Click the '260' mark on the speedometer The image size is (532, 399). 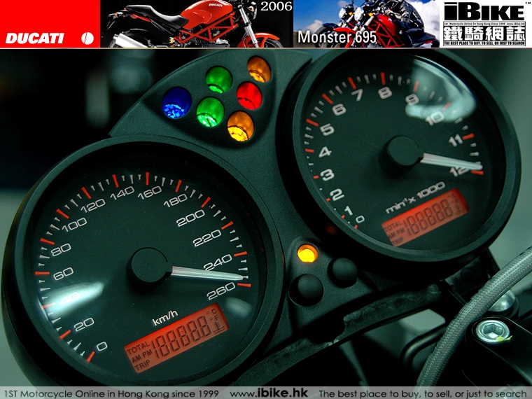[x=221, y=291]
